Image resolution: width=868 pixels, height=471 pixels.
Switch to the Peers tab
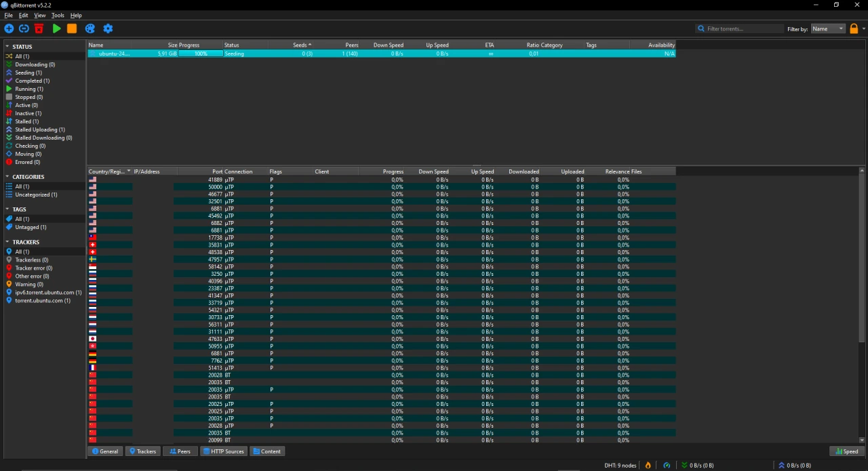coord(180,451)
